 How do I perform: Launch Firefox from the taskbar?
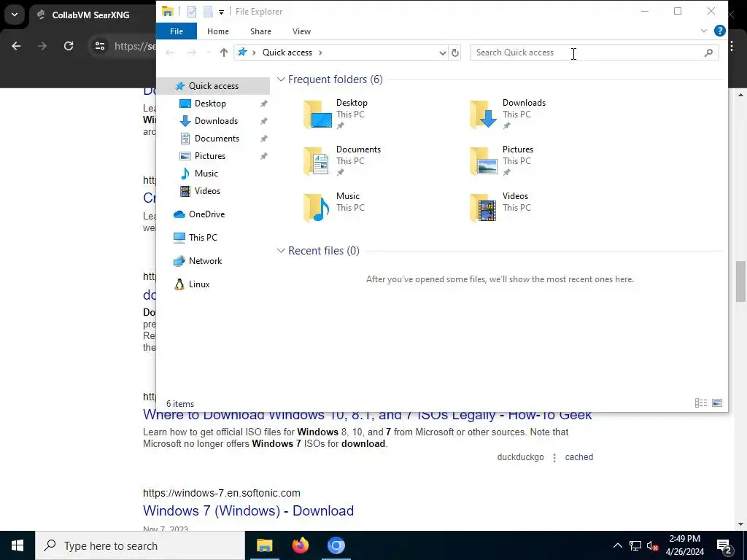(x=300, y=545)
